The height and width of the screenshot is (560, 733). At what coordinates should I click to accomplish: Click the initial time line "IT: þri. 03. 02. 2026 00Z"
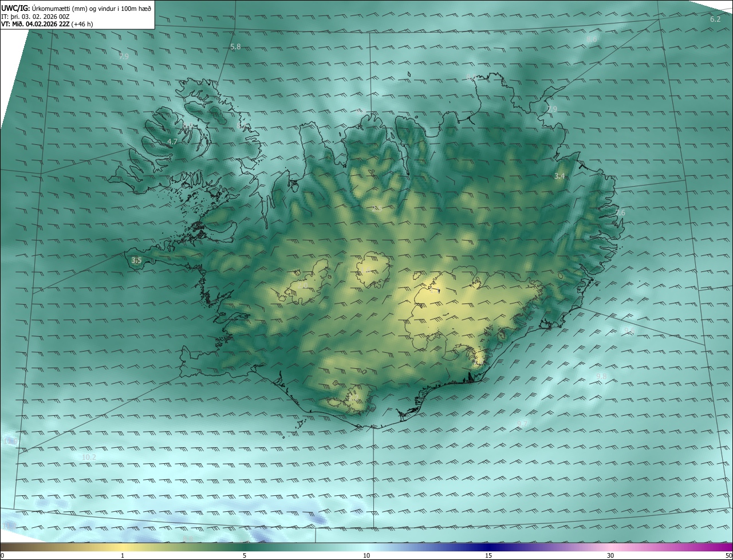pyautogui.click(x=37, y=16)
